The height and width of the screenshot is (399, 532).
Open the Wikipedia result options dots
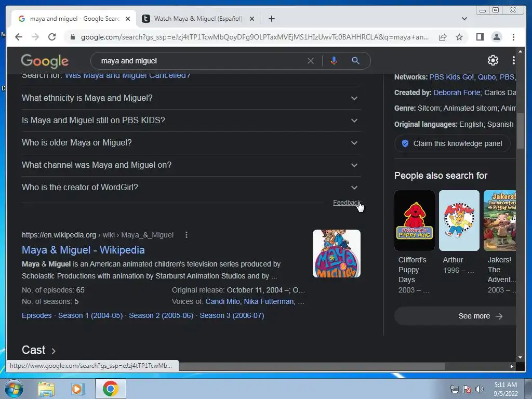(187, 235)
